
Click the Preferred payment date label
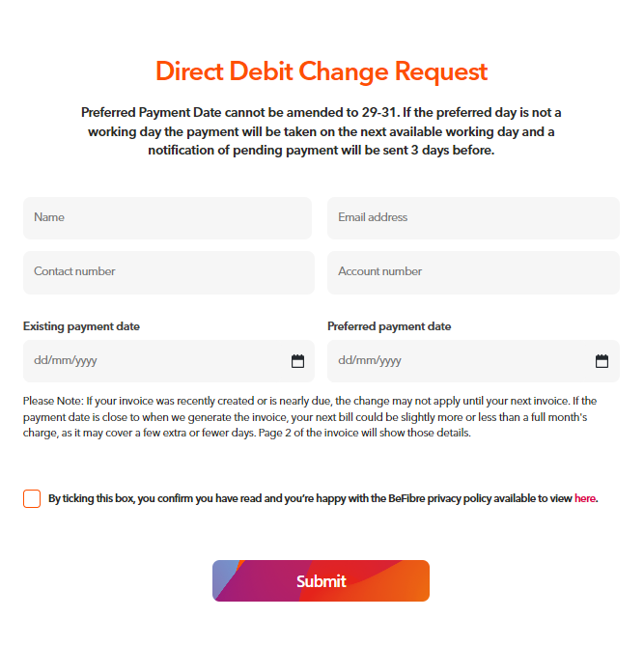pos(389,326)
